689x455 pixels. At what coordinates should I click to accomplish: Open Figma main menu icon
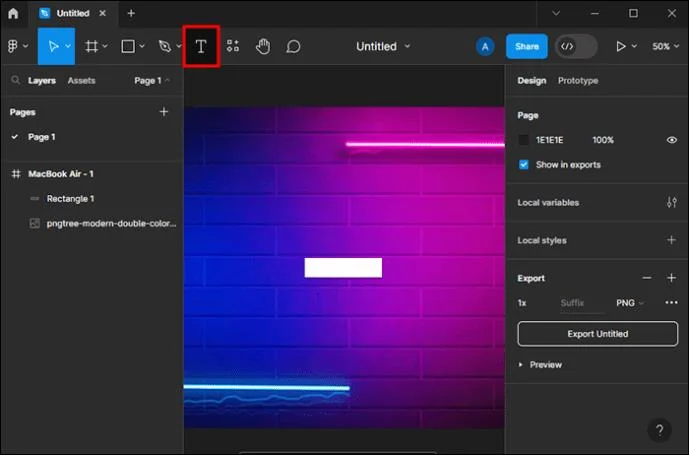(13, 46)
